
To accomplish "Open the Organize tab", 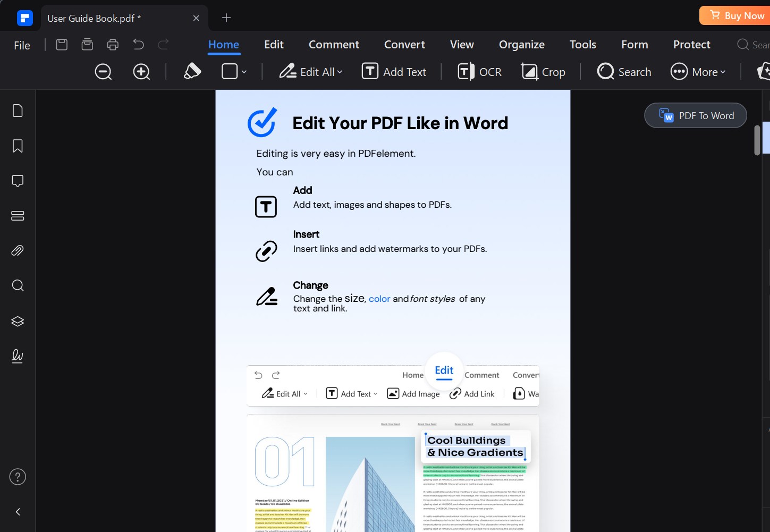I will (x=522, y=45).
